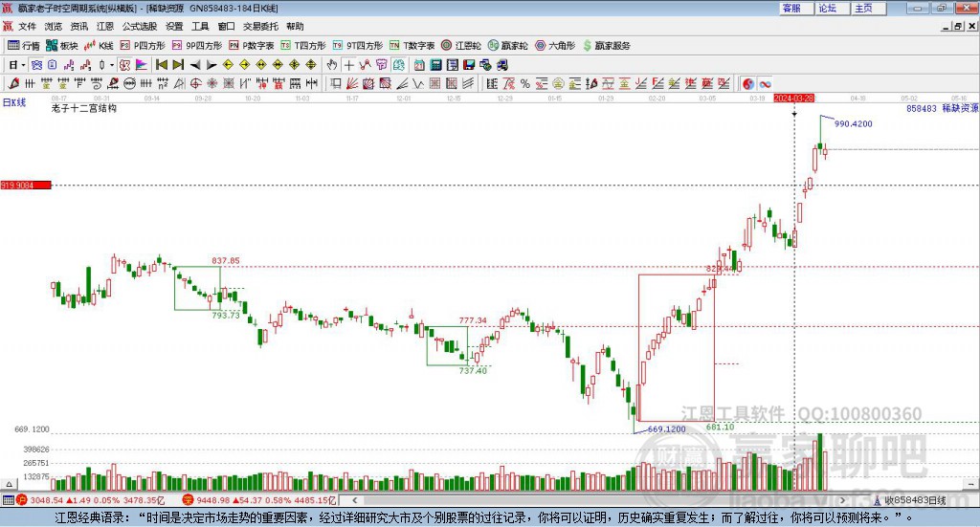Expand volume panel using up-triangle button
The width and height of the screenshot is (980, 527).
pyautogui.click(x=9, y=484)
